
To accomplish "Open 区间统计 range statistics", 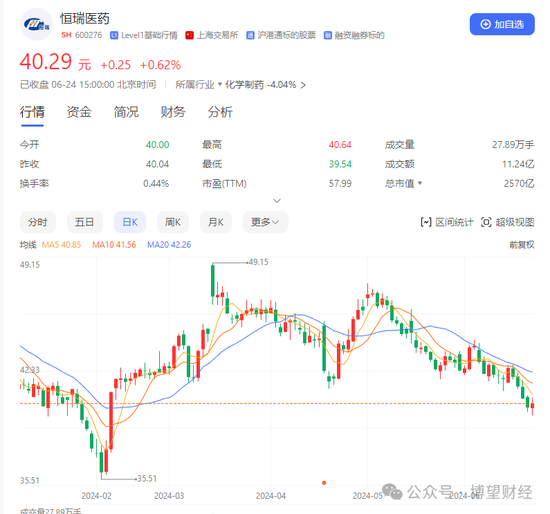I will click(447, 222).
